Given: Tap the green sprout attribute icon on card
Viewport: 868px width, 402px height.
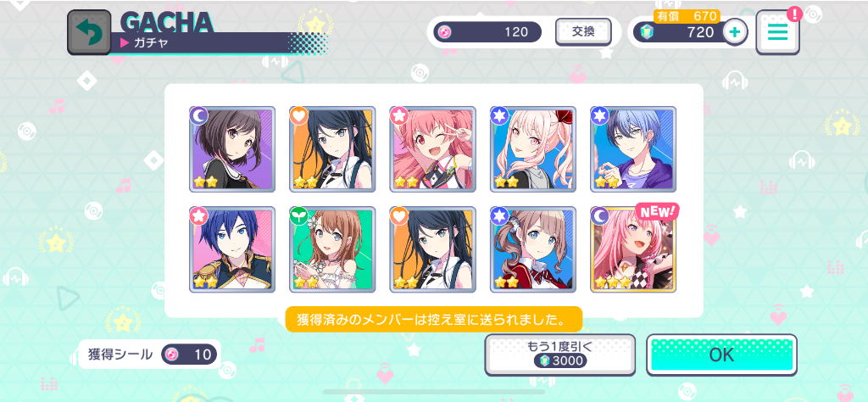Looking at the screenshot, I should [x=298, y=216].
